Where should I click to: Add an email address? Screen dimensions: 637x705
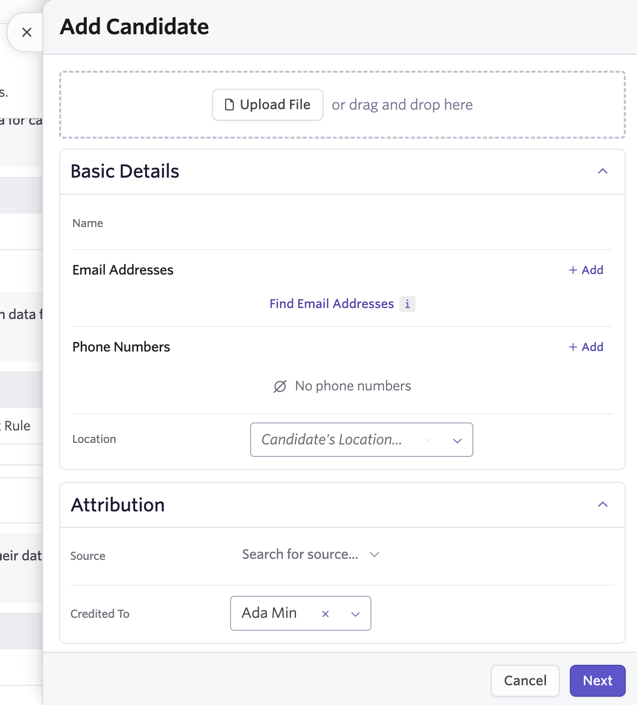click(x=586, y=270)
